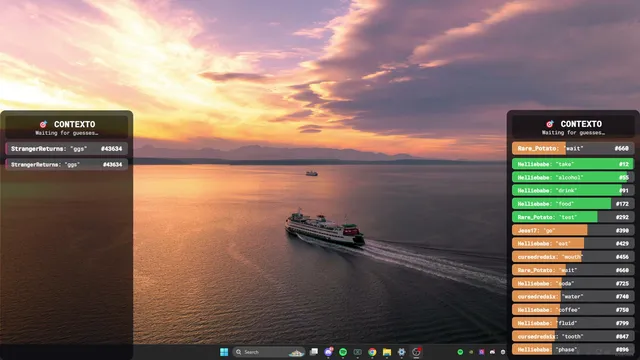
Task: Click the taskbar Search box
Action: click(x=269, y=352)
